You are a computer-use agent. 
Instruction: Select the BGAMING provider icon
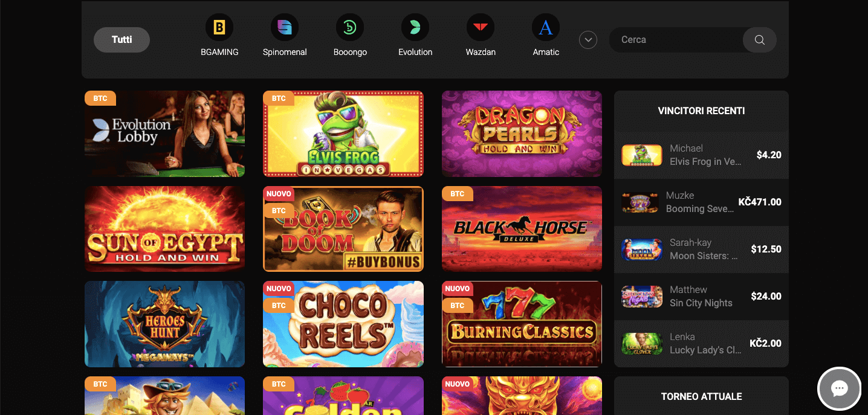[x=219, y=27]
